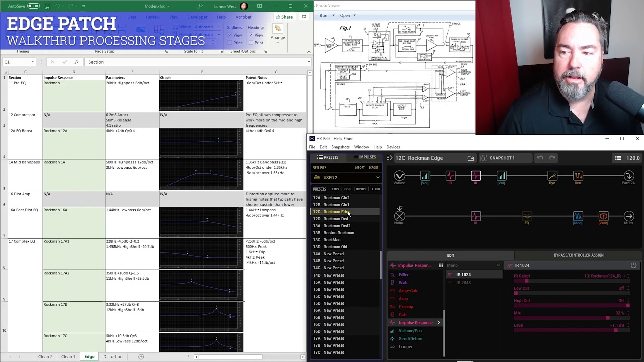Switch to the Impulses tab
This screenshot has width=644, height=362.
pos(364,157)
